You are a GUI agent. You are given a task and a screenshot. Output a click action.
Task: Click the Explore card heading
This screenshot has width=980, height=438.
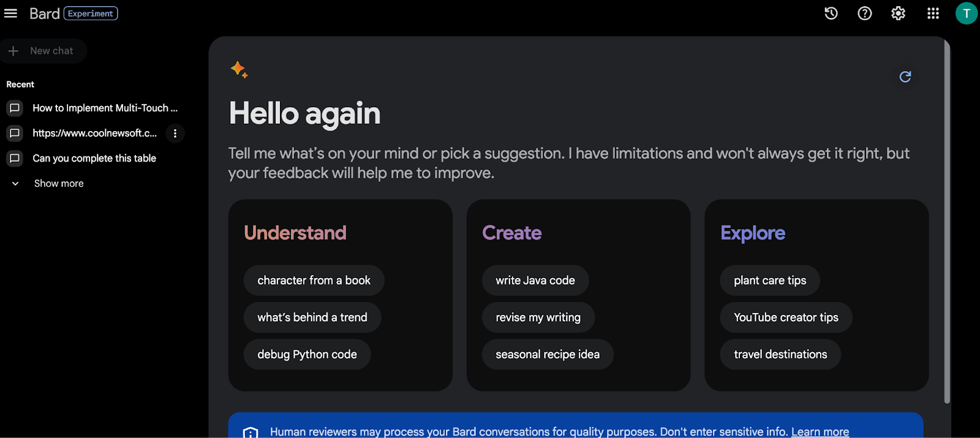point(753,233)
